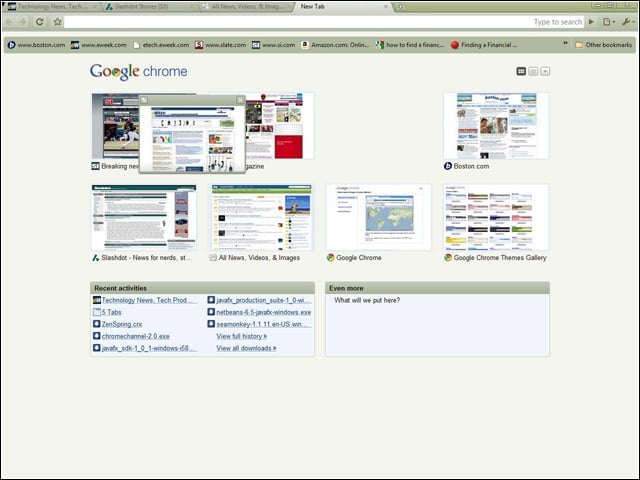
Task: Bookmark this page with the star icon
Action: click(58, 22)
